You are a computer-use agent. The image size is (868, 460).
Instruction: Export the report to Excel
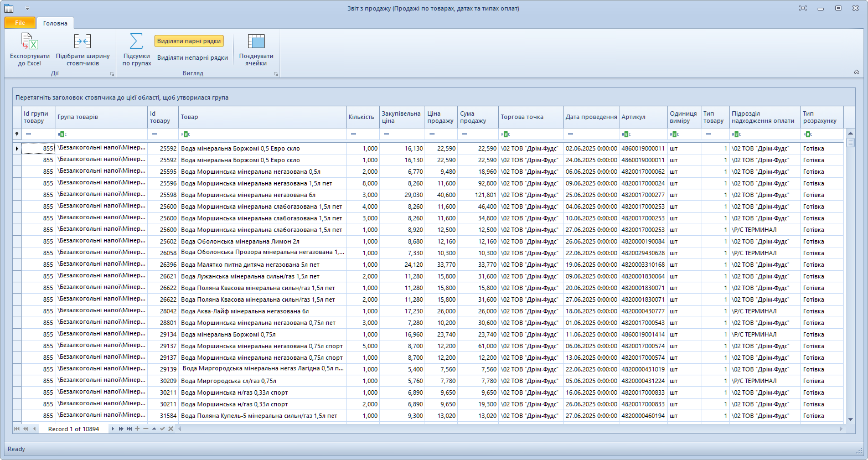29,50
